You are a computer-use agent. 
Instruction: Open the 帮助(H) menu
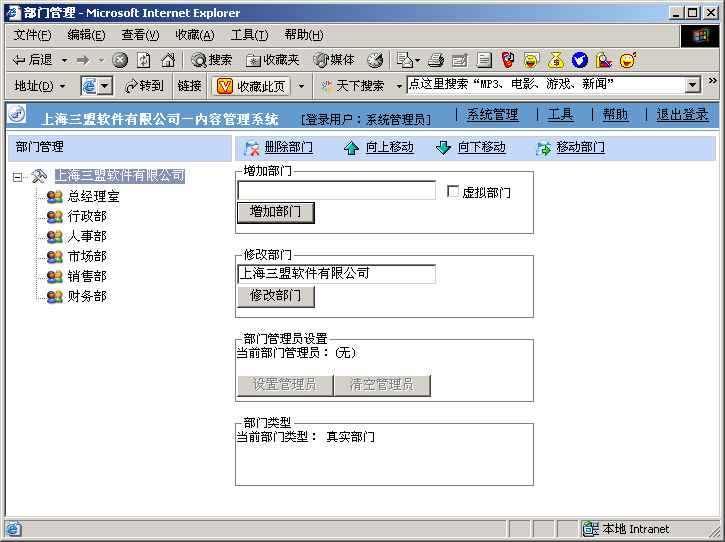click(304, 35)
